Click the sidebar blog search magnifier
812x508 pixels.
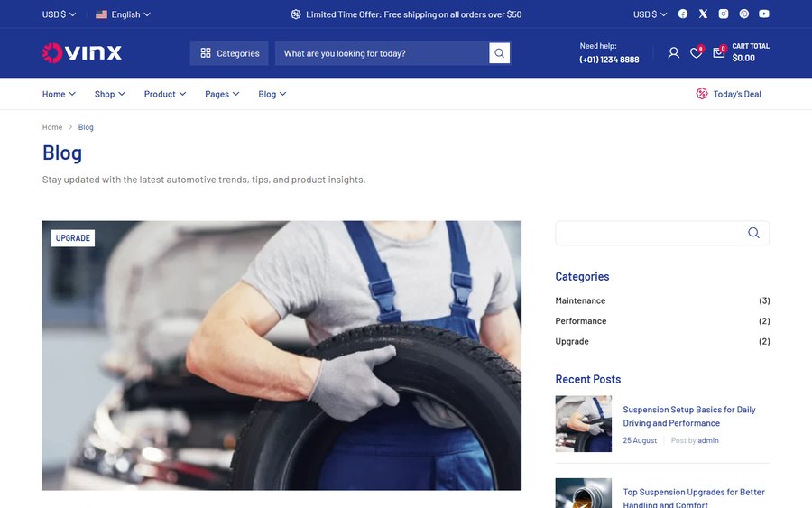click(753, 233)
